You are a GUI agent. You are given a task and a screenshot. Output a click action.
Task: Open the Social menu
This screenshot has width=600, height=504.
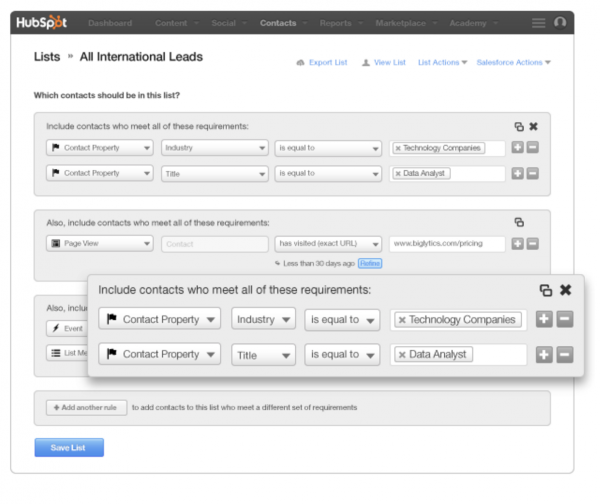pyautogui.click(x=229, y=23)
